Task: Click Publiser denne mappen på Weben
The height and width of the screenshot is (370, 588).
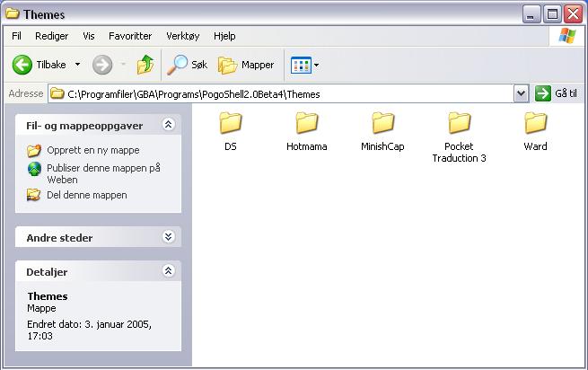Action: click(x=103, y=173)
